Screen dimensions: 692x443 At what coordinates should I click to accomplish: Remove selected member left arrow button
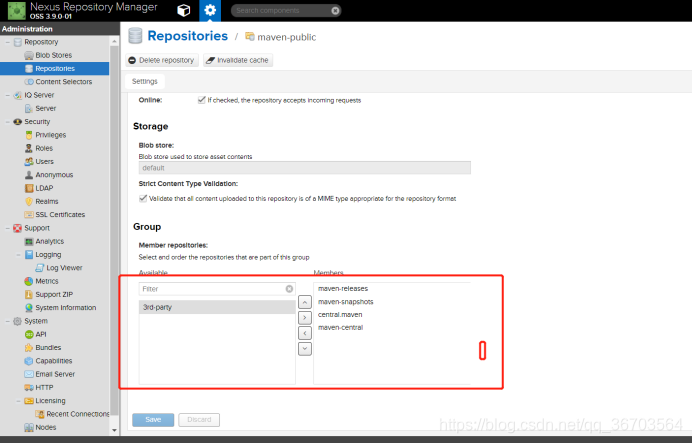click(x=305, y=333)
